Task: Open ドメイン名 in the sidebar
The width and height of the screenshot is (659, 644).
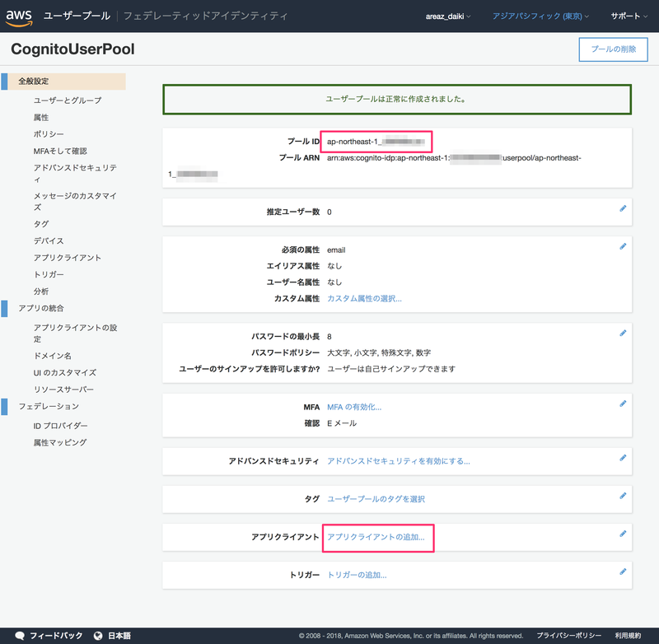Action: (x=53, y=356)
